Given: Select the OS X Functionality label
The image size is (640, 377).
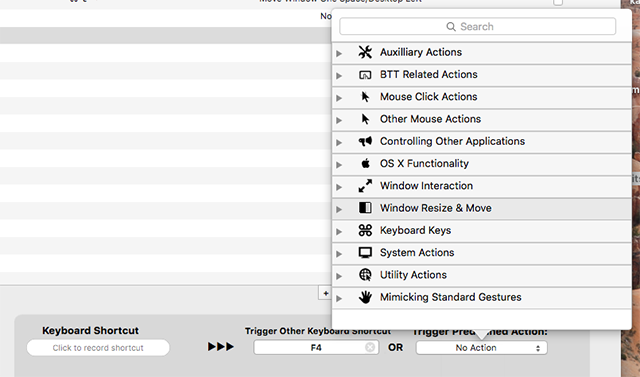Looking at the screenshot, I should click(x=424, y=164).
